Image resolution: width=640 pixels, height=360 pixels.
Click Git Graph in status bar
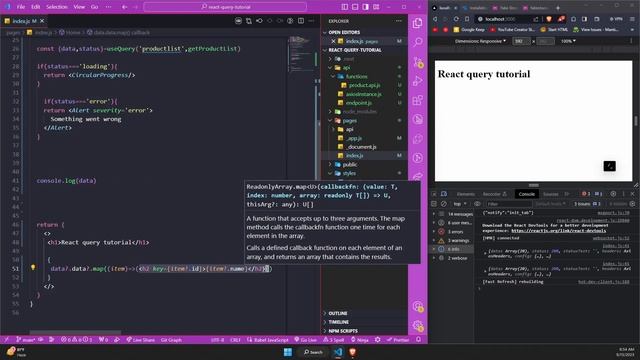click(x=171, y=340)
